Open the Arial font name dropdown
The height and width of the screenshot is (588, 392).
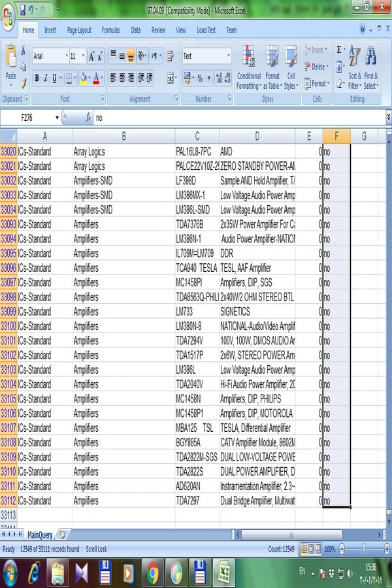pos(67,56)
